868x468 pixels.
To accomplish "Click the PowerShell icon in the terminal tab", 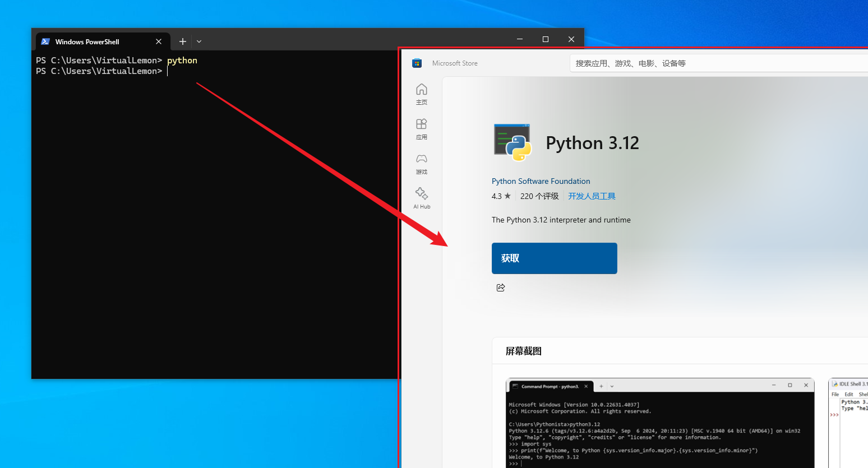I will [x=46, y=41].
